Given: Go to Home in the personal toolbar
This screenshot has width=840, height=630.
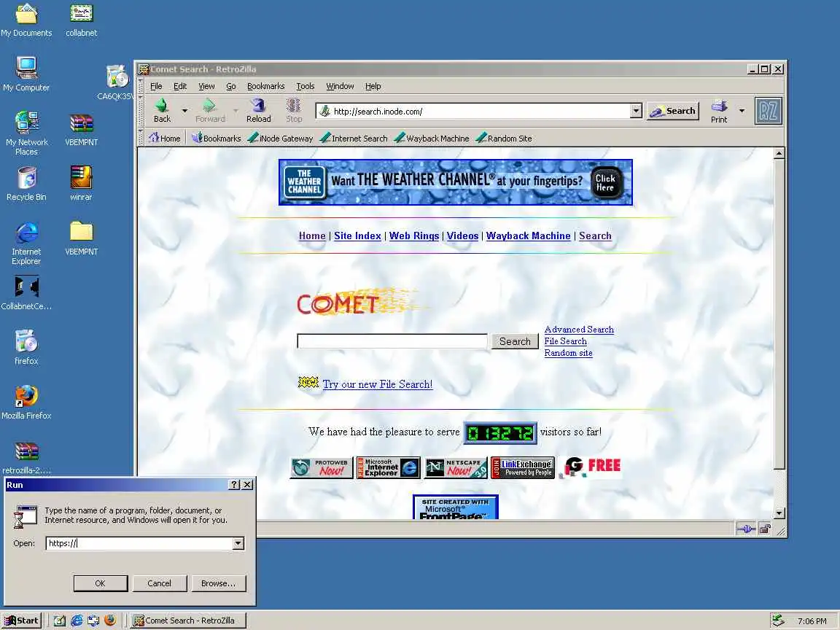Looking at the screenshot, I should point(165,139).
